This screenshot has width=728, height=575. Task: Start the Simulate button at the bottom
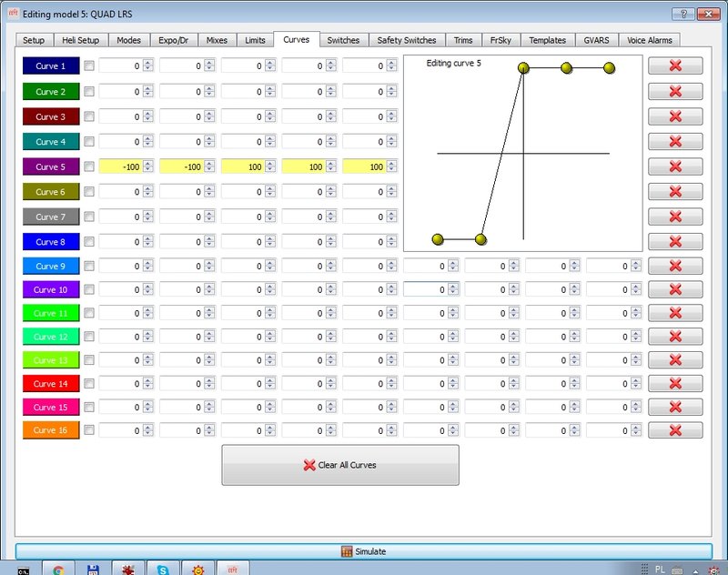click(364, 551)
